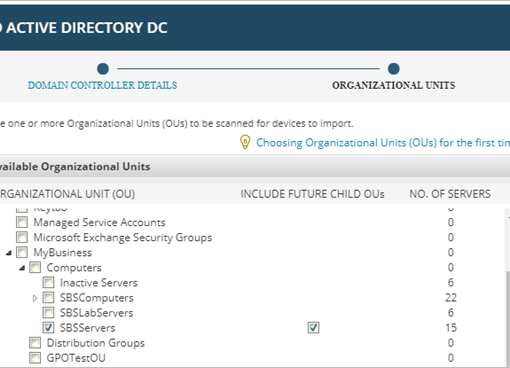Select the Inactive Servers row text
This screenshot has width=510, height=368.
[99, 283]
